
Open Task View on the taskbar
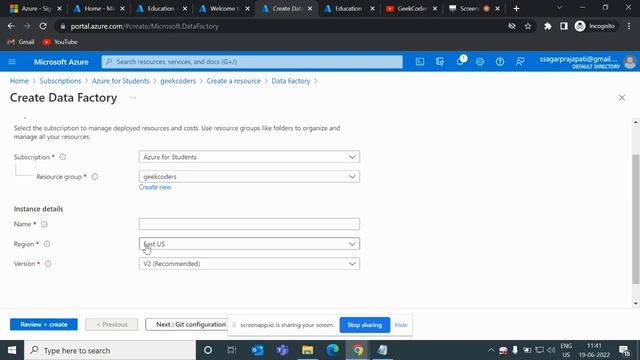232,350
